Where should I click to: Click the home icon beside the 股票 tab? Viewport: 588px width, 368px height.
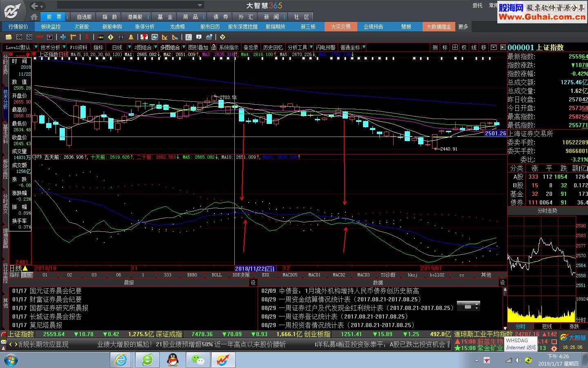[x=34, y=17]
